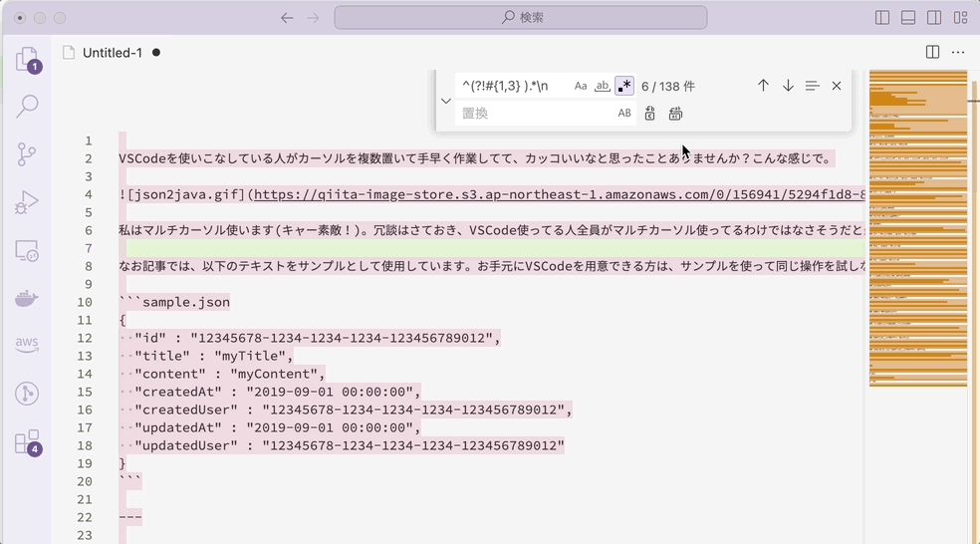Click the minimap to jump in the document
The width and height of the screenshot is (980, 544).
[x=917, y=228]
